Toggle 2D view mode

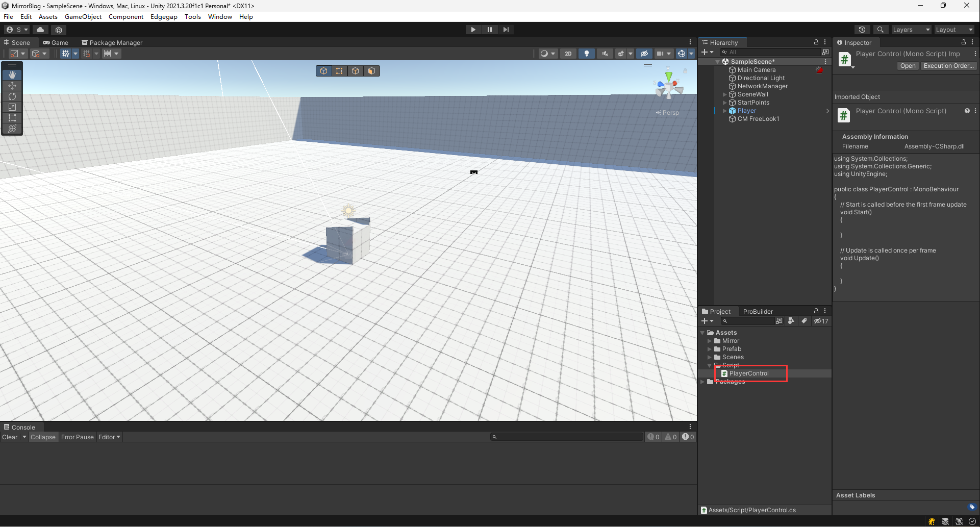[568, 54]
